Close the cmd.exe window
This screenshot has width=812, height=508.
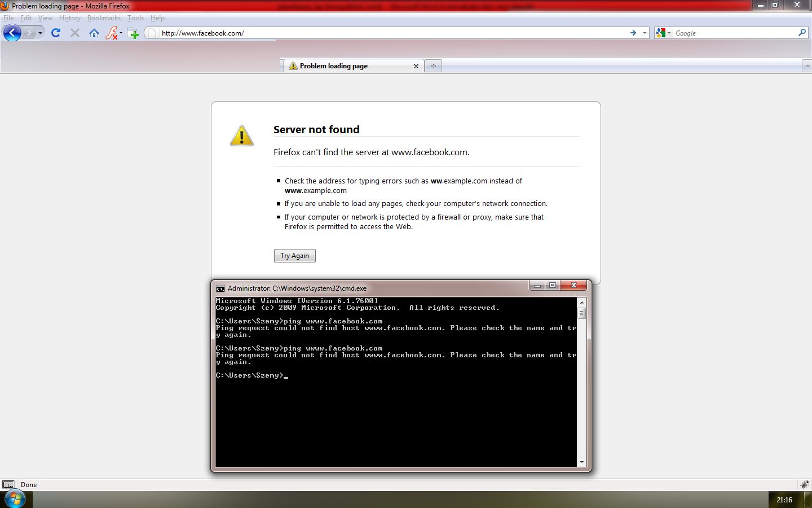(573, 286)
